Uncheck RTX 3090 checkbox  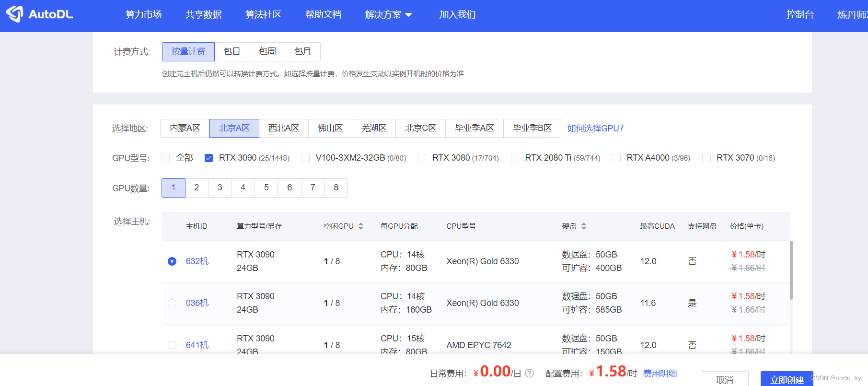tap(208, 158)
